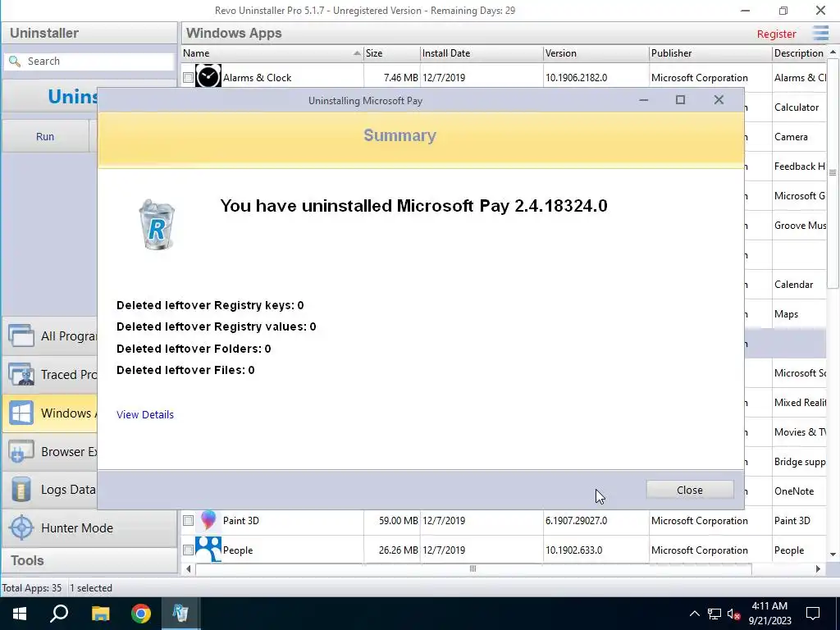This screenshot has height=630, width=840.
Task: Click the Revo recycle bin logo in the Summary dialog
Action: click(x=157, y=224)
